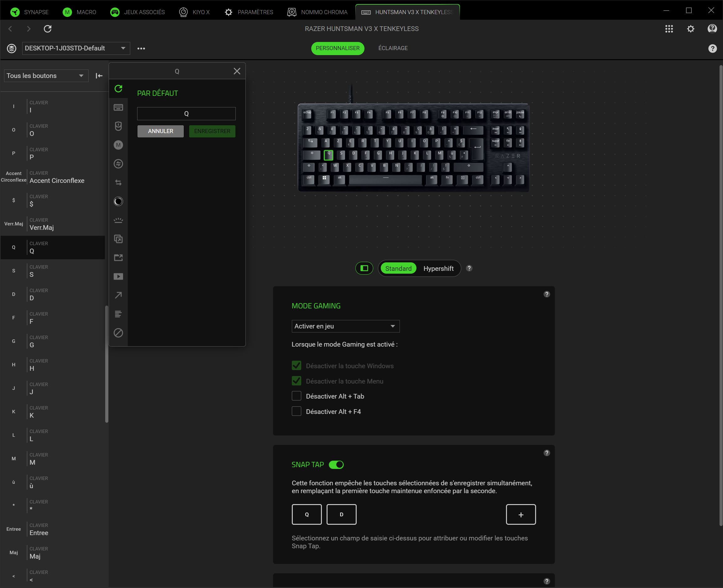Switch to the Synapse tab

pos(30,12)
